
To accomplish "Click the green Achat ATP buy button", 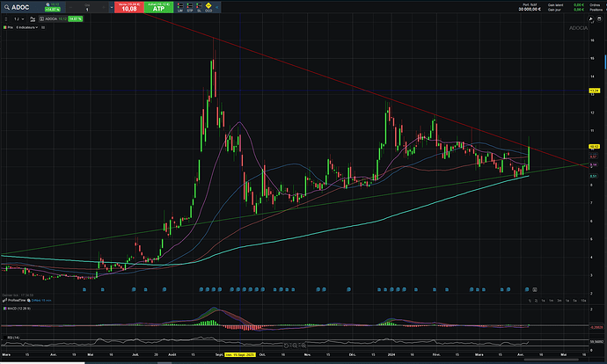I will (x=158, y=7).
